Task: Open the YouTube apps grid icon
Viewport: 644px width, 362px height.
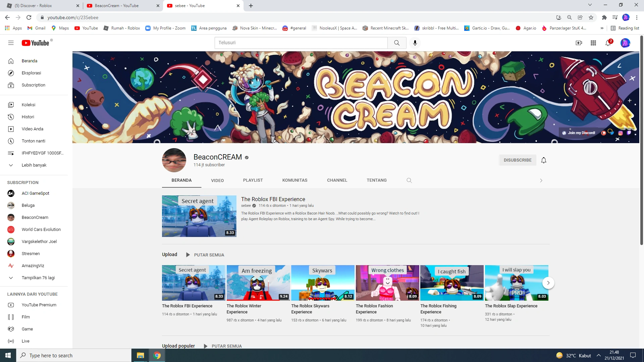Action: pyautogui.click(x=593, y=43)
